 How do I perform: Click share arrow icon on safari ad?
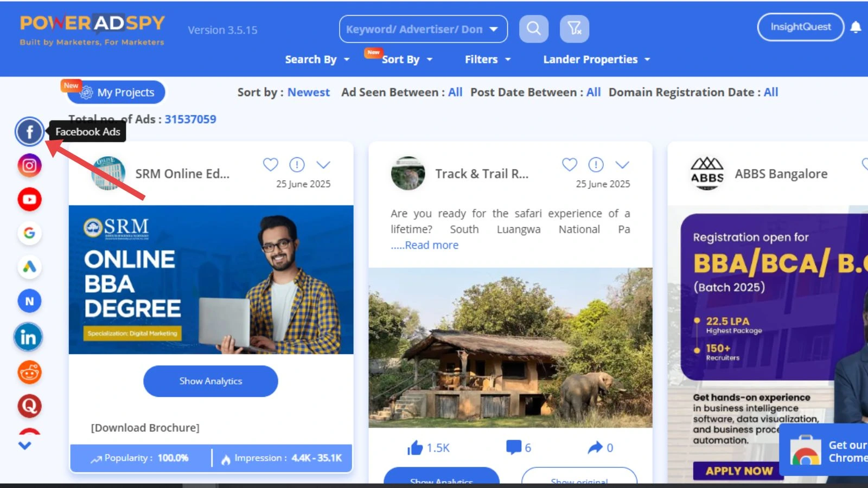595,447
